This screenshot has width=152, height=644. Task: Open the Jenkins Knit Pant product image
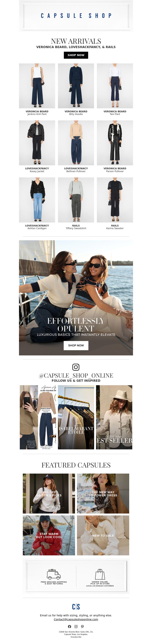click(37, 86)
